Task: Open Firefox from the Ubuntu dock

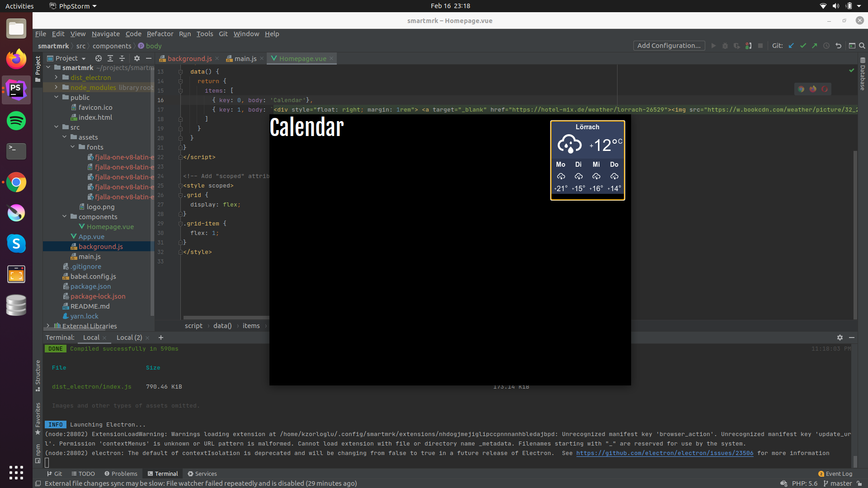Action: [16, 59]
